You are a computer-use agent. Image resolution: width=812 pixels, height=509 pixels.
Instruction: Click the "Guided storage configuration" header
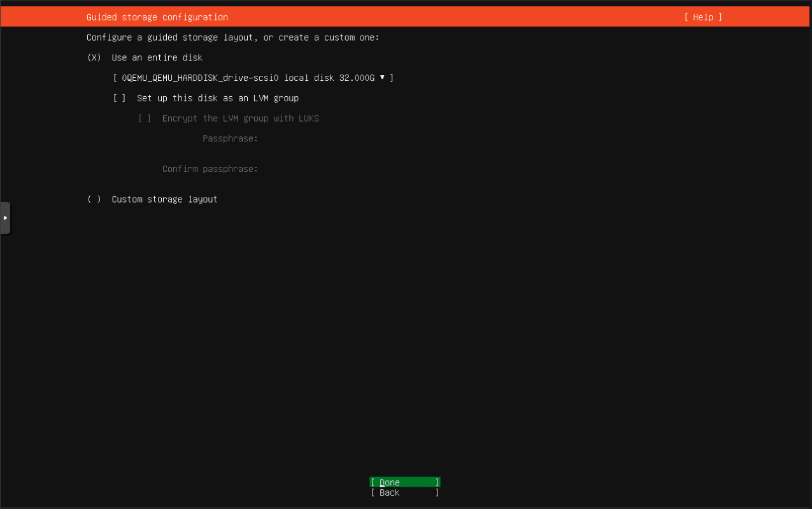tap(157, 17)
